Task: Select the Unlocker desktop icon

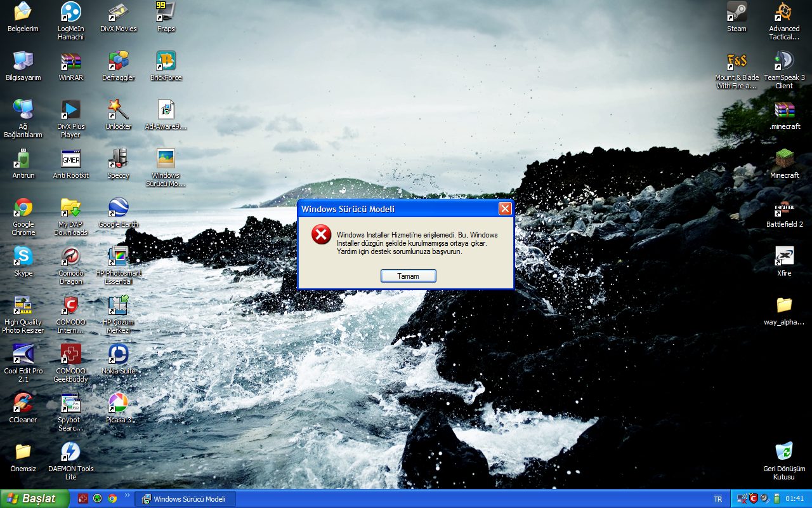Action: coord(119,115)
